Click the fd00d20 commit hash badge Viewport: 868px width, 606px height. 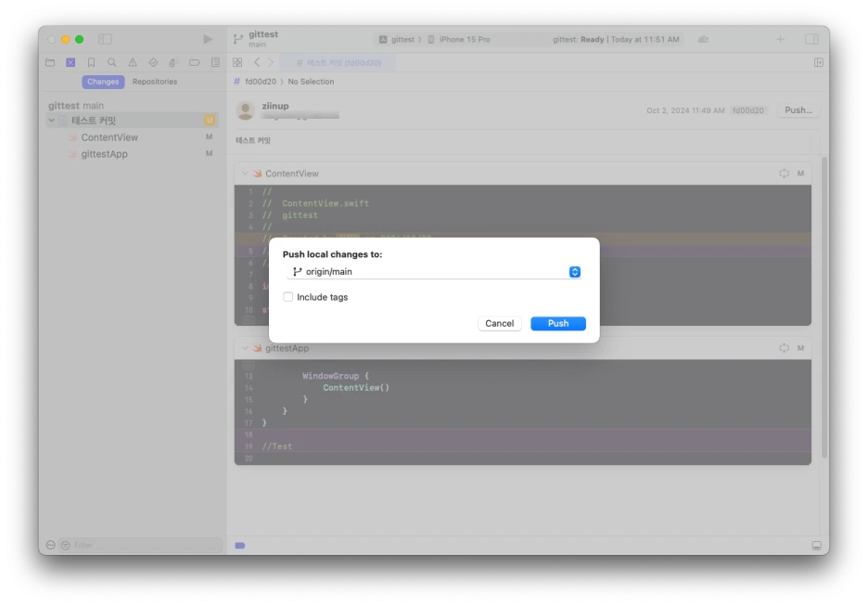(x=747, y=110)
